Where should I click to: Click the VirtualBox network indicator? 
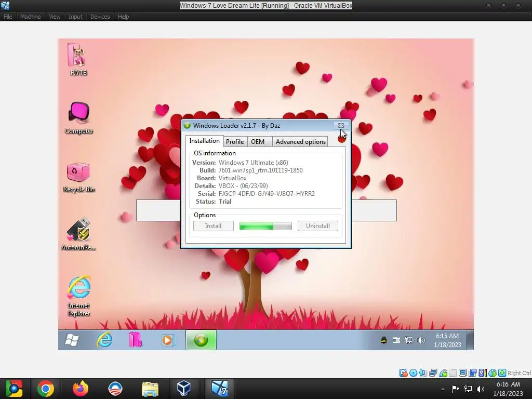[x=433, y=373]
